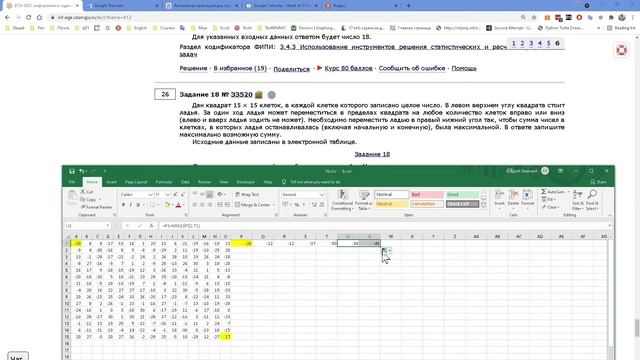This screenshot has width=640, height=360.
Task: Apply the red Font Color button
Action: (178, 205)
